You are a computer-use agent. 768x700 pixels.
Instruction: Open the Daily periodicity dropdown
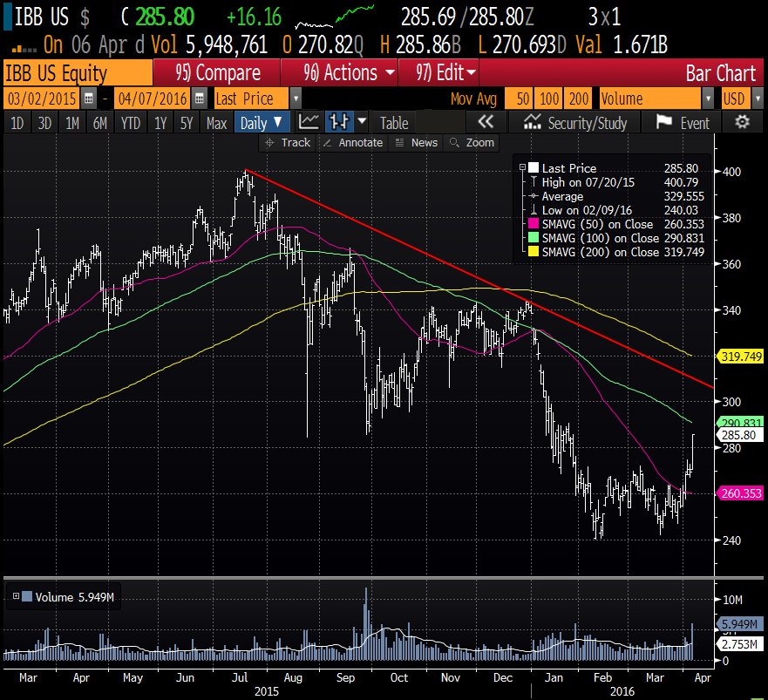tap(261, 123)
